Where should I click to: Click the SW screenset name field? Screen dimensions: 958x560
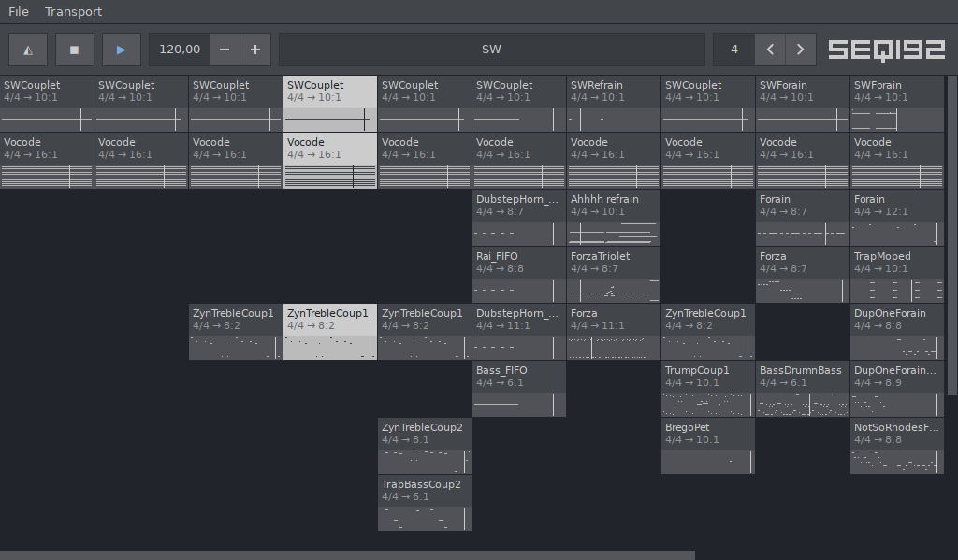(x=491, y=50)
